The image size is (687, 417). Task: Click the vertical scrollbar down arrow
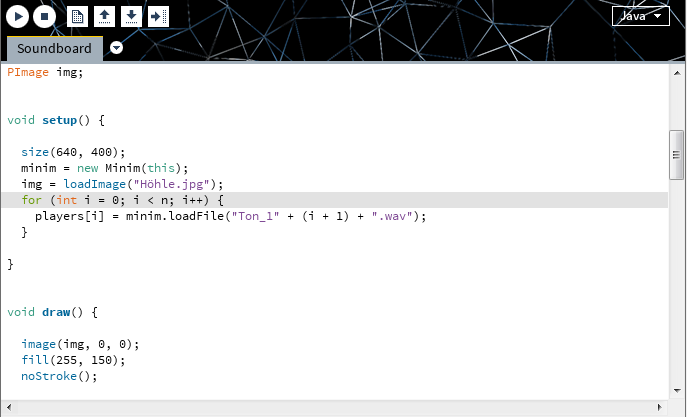click(677, 390)
